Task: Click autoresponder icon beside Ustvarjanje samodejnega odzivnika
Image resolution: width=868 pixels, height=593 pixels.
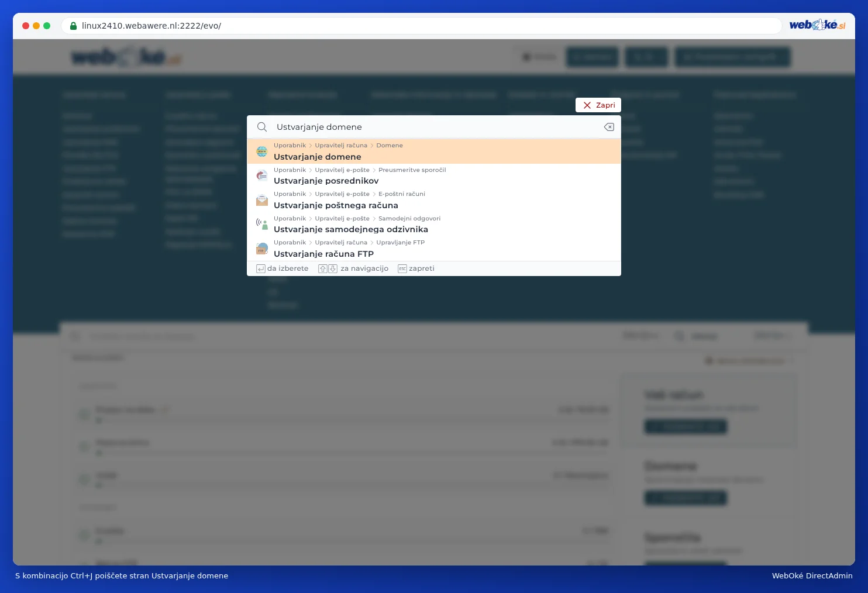Action: (x=262, y=224)
